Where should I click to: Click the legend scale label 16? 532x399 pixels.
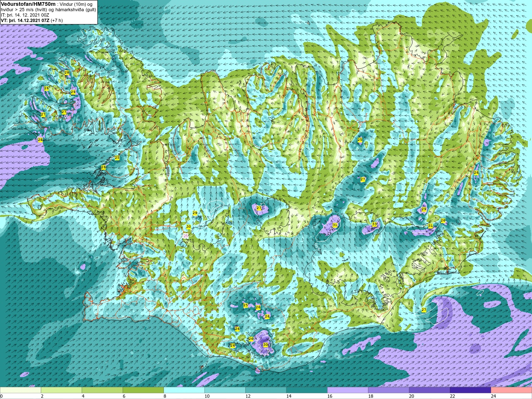pyautogui.click(x=330, y=396)
